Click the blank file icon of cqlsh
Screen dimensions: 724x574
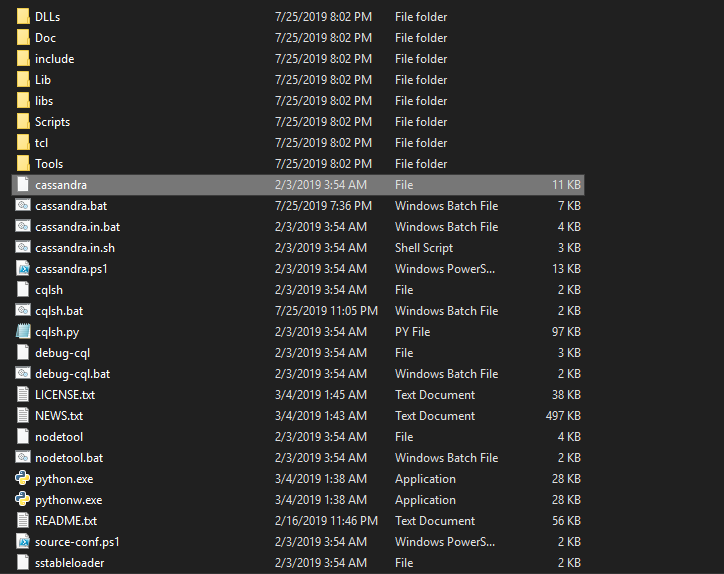pos(23,290)
